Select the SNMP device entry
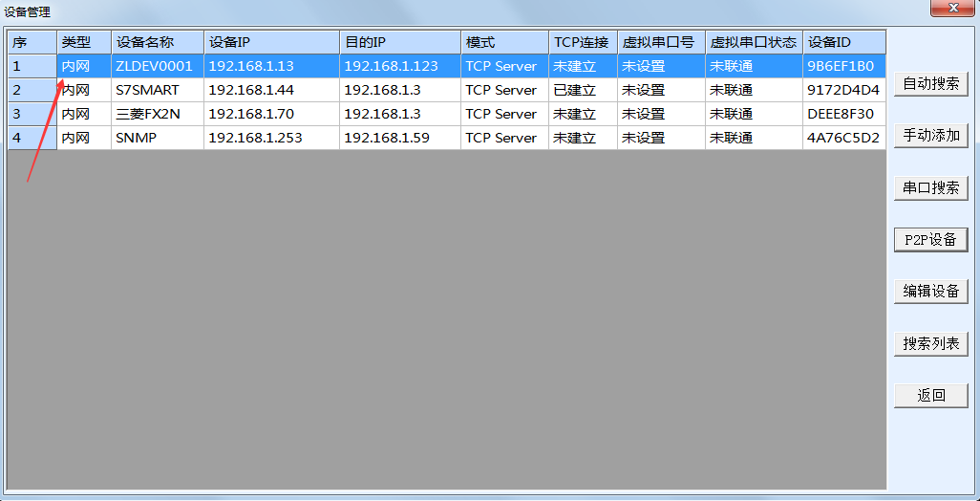The height and width of the screenshot is (501, 980). (137, 138)
